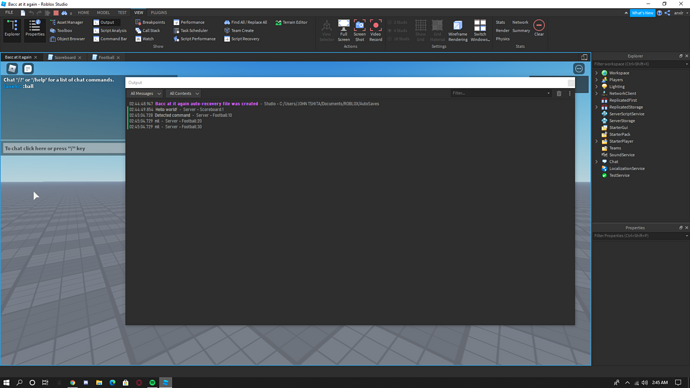Open the Performance window
Image resolution: width=690 pixels, height=388 pixels.
pos(189,22)
